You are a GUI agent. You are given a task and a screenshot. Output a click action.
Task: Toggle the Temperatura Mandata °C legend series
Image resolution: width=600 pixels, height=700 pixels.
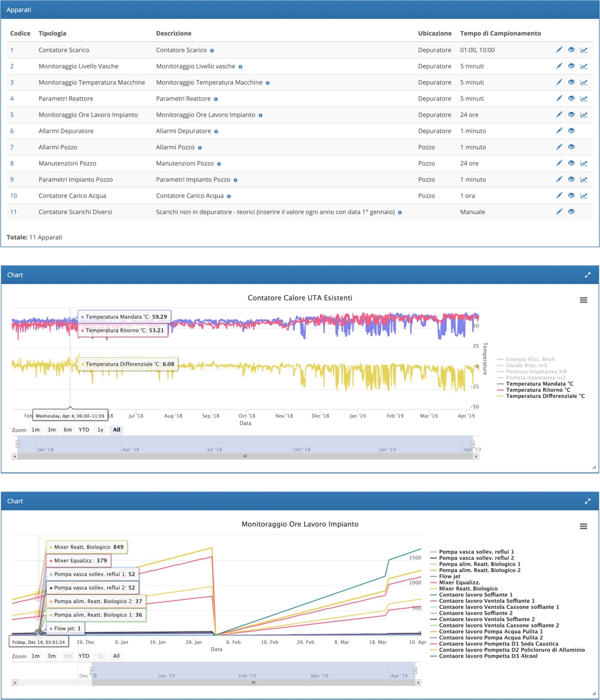(x=539, y=384)
